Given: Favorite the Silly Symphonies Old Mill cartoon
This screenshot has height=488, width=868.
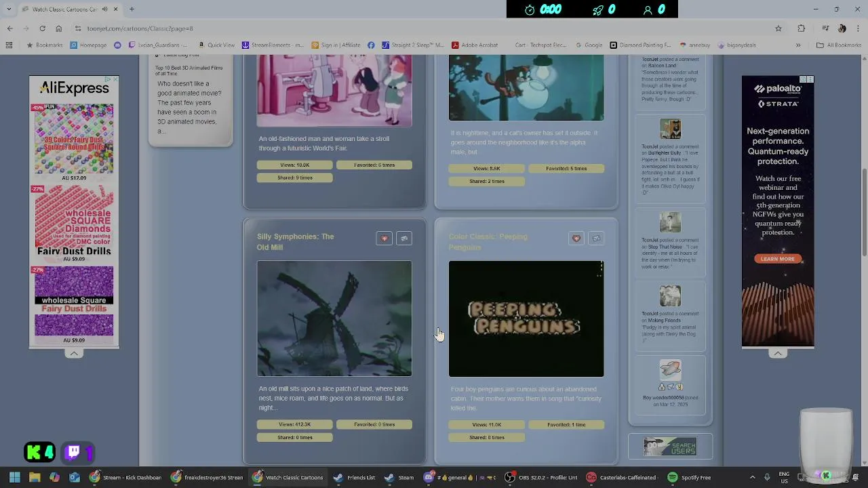Looking at the screenshot, I should point(384,239).
